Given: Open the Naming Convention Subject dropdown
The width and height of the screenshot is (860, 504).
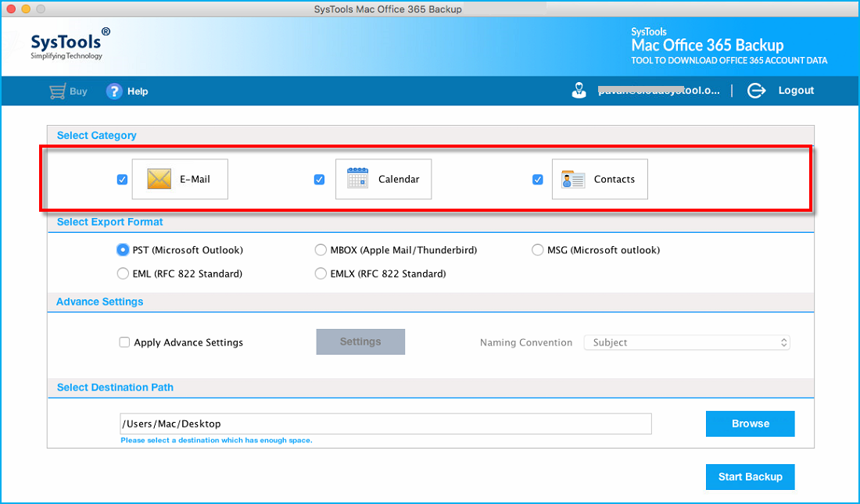Looking at the screenshot, I should pos(686,342).
